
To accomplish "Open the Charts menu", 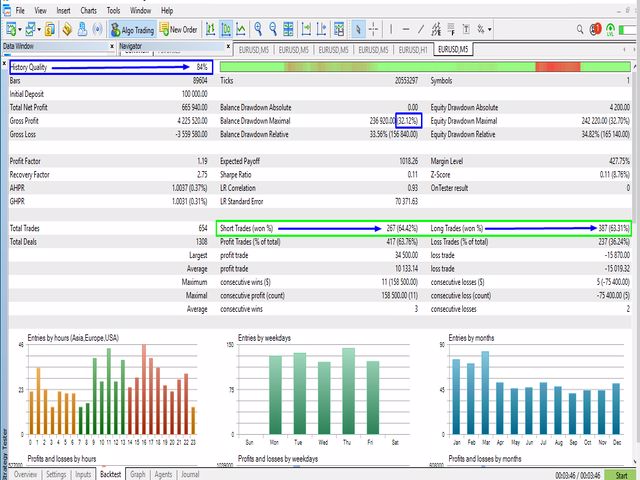I will coord(90,10).
